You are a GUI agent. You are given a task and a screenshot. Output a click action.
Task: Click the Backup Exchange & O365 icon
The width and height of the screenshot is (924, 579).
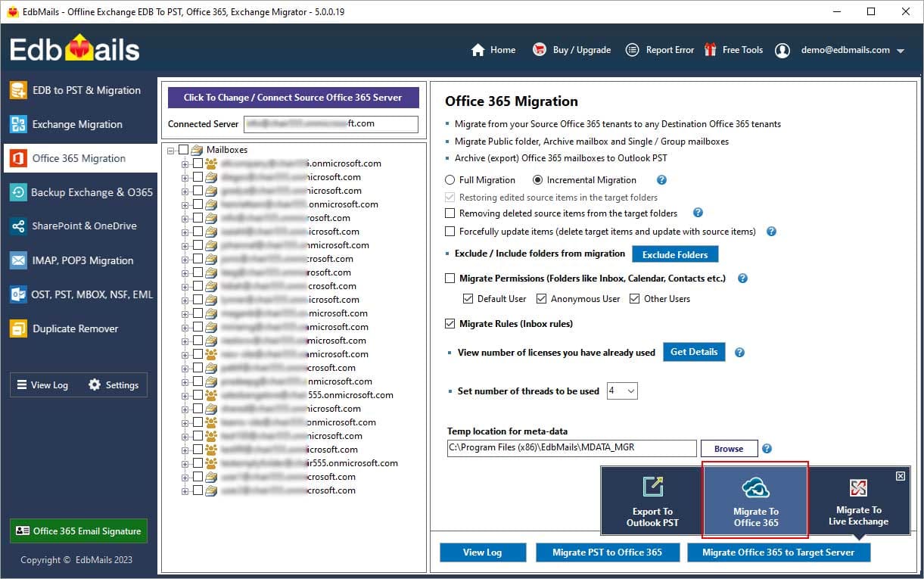(x=18, y=192)
